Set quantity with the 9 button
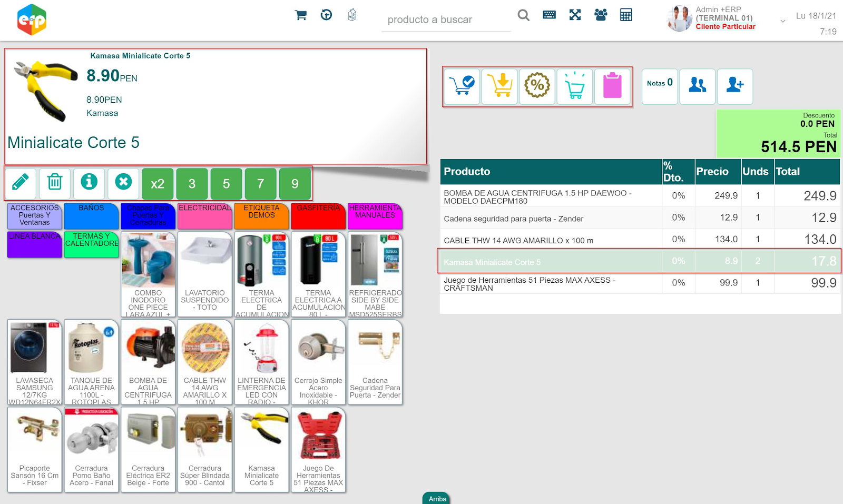The height and width of the screenshot is (504, 843). pyautogui.click(x=295, y=183)
